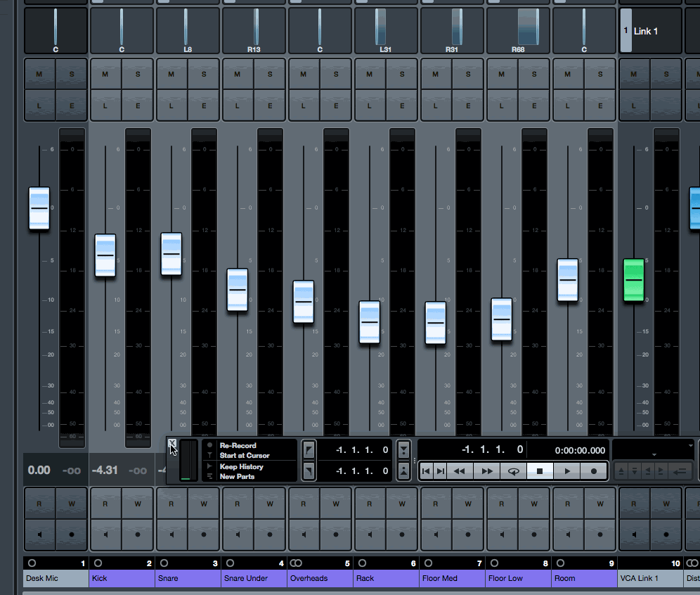Click the Rewind button
This screenshot has width=700, height=595.
point(460,471)
